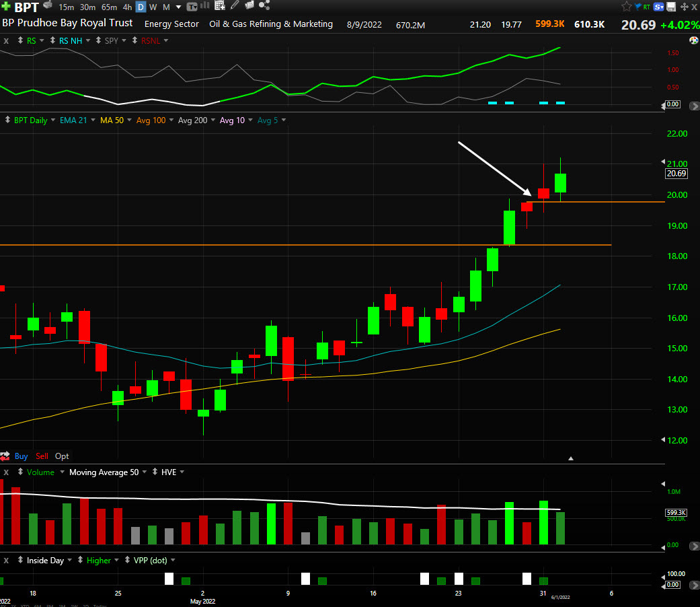
Task: Open the RSNL dropdown arrow
Action: [x=166, y=40]
